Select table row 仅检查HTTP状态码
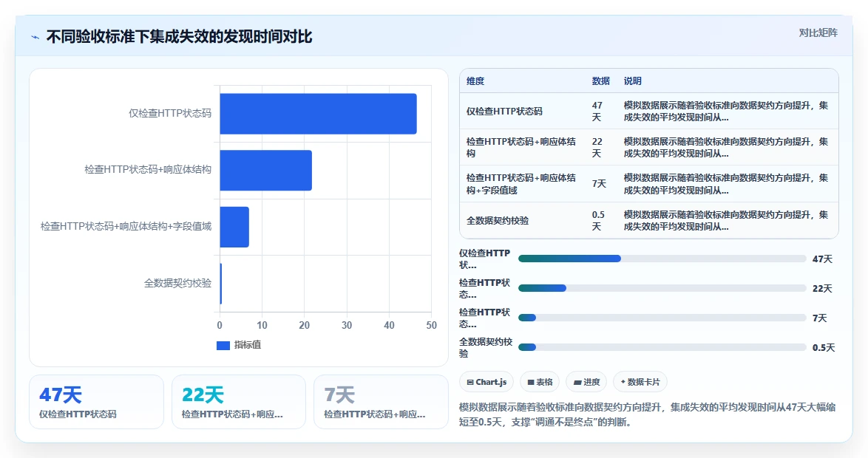This screenshot has width=868, height=458. coord(649,112)
